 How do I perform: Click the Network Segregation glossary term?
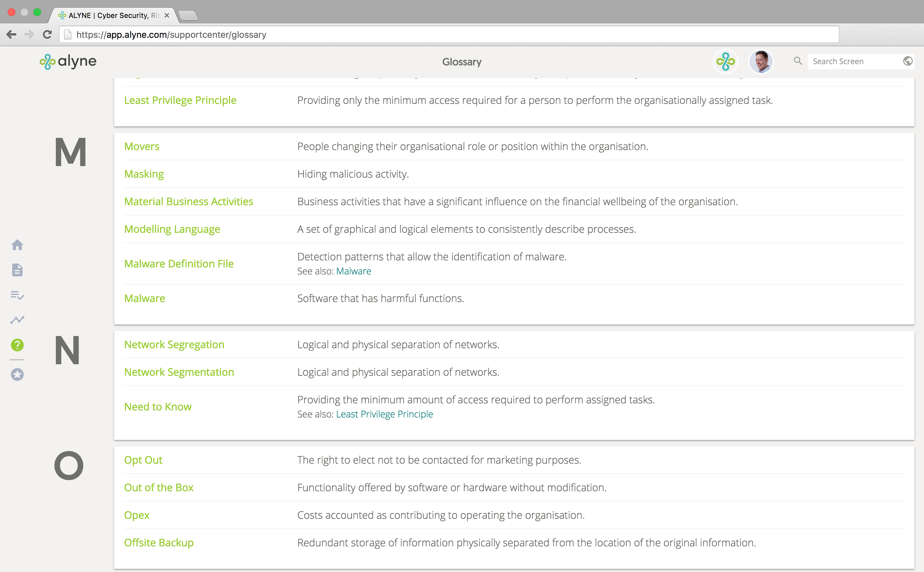pos(174,345)
